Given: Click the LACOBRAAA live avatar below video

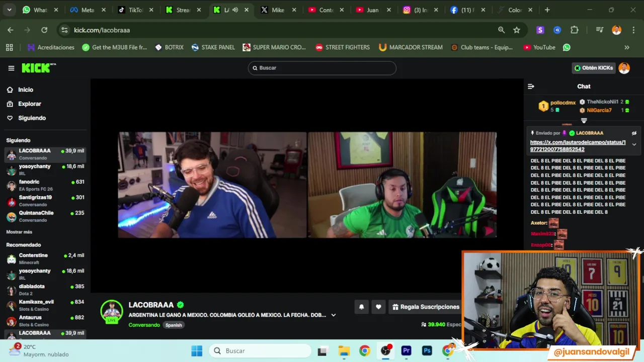Looking at the screenshot, I should 112,311.
